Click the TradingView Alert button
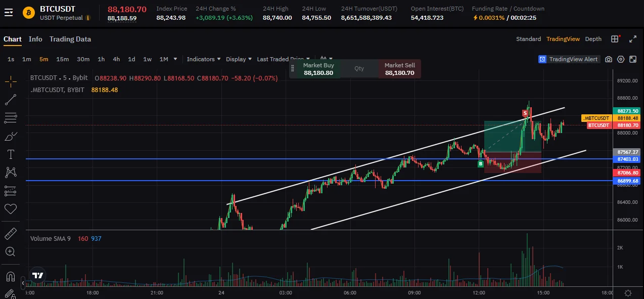Image resolution: width=644 pixels, height=299 pixels. pyautogui.click(x=568, y=59)
